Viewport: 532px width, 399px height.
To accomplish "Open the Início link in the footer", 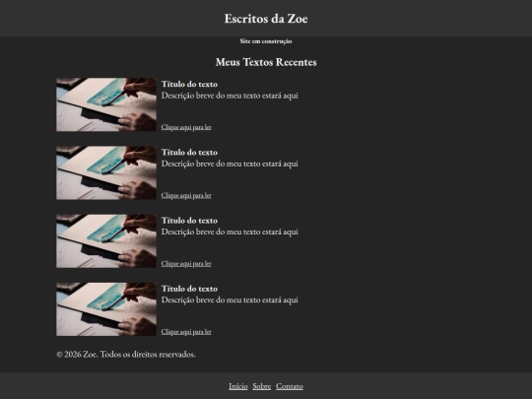I will tap(238, 386).
